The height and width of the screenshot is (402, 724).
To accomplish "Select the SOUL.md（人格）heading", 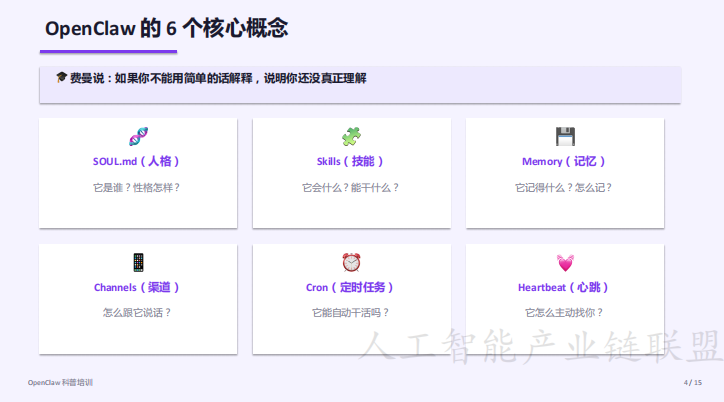I will (x=138, y=161).
